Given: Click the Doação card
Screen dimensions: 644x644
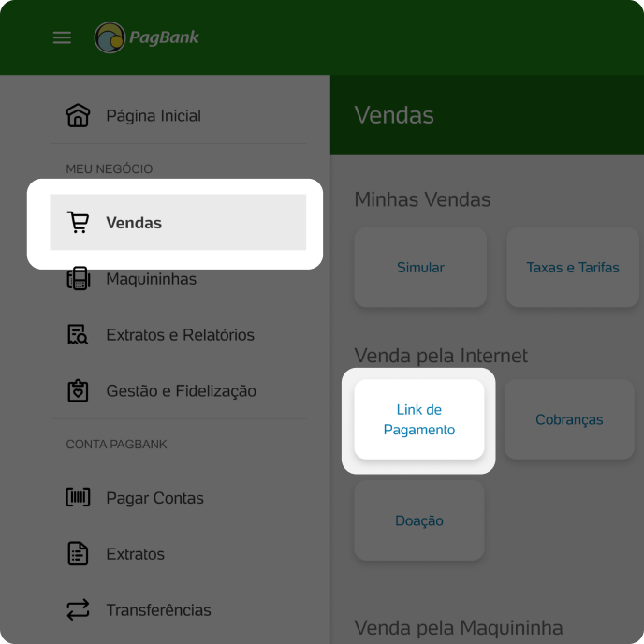Looking at the screenshot, I should 419,520.
